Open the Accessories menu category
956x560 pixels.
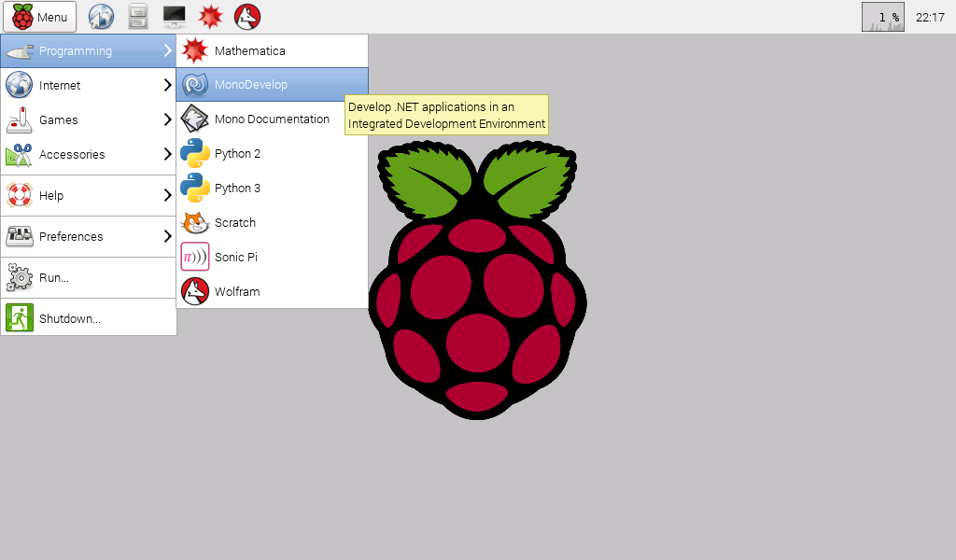click(89, 154)
